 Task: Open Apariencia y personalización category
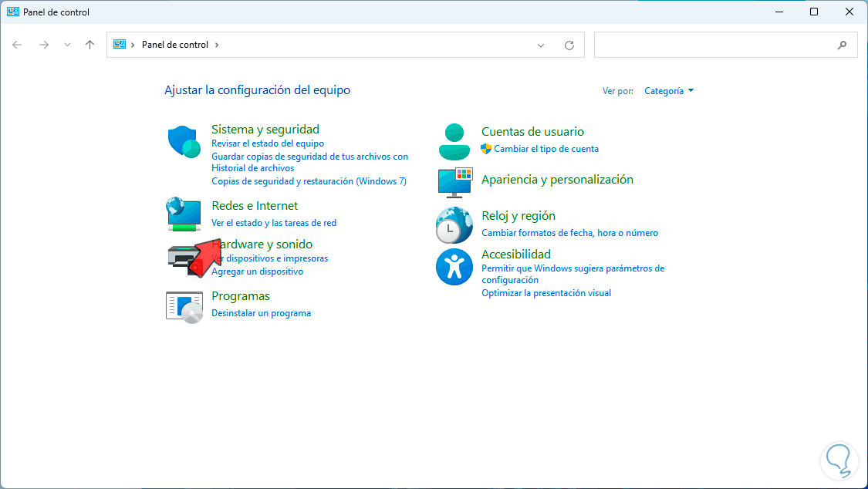(x=557, y=179)
